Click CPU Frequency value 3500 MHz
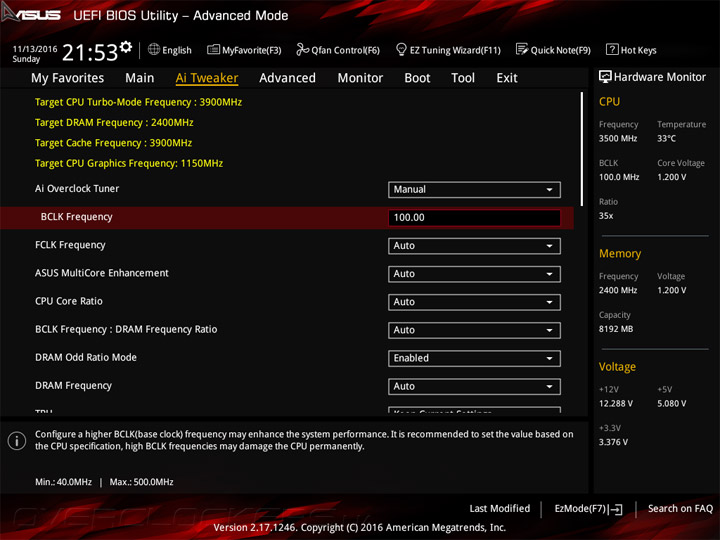 point(618,138)
